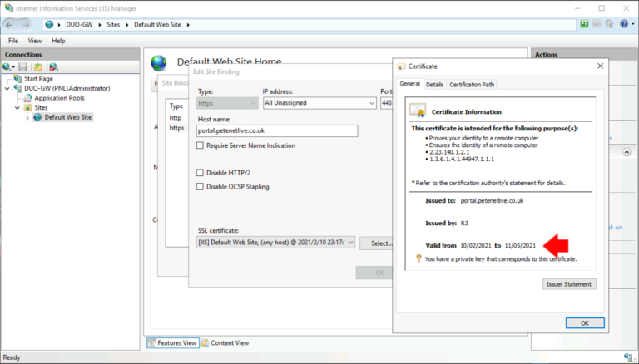Click the globe icon in address bar
Screen dimensions: 639x364
pos(49,24)
